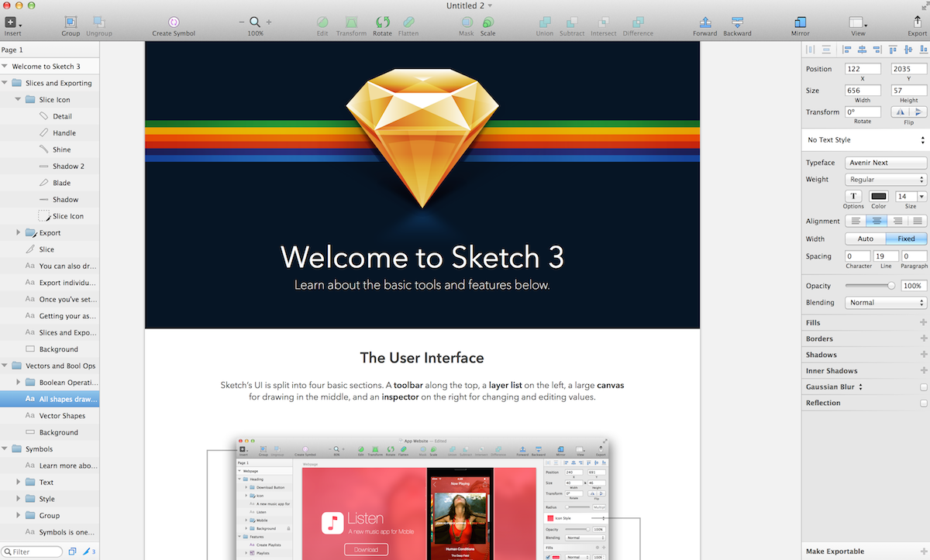930x560 pixels.
Task: Select the Rotate tool
Action: click(x=382, y=22)
